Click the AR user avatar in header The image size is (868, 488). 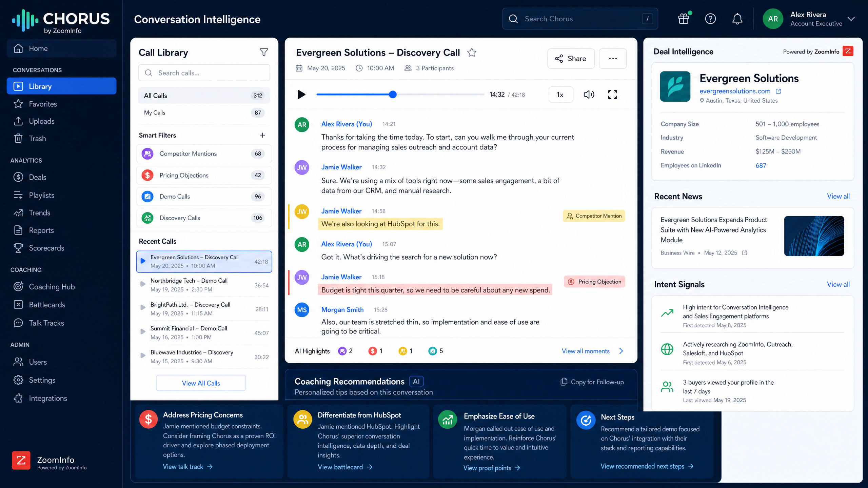pyautogui.click(x=773, y=19)
